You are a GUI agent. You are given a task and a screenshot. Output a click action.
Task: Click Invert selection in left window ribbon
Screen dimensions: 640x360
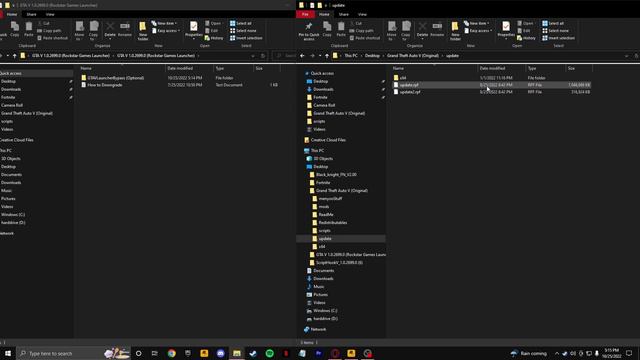tap(246, 38)
